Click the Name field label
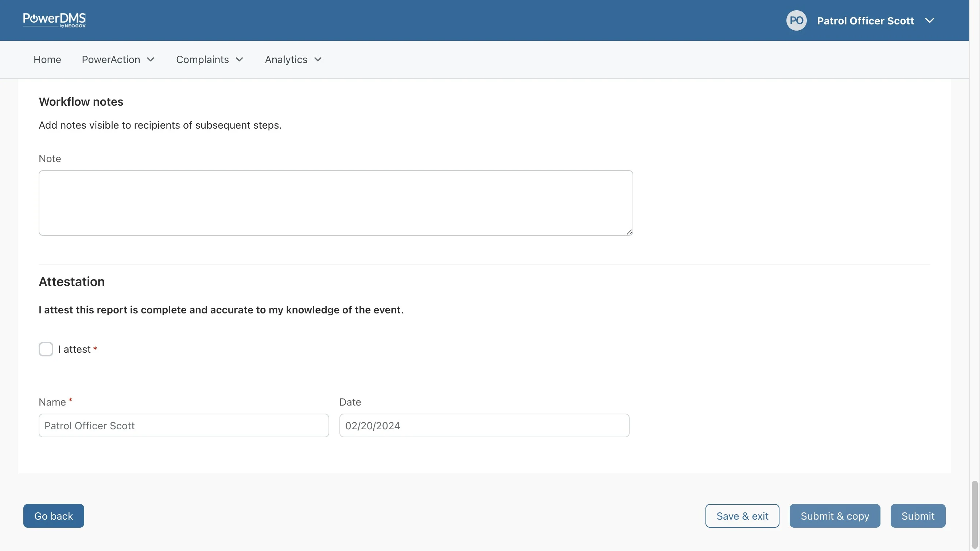The height and width of the screenshot is (551, 980). 52,402
